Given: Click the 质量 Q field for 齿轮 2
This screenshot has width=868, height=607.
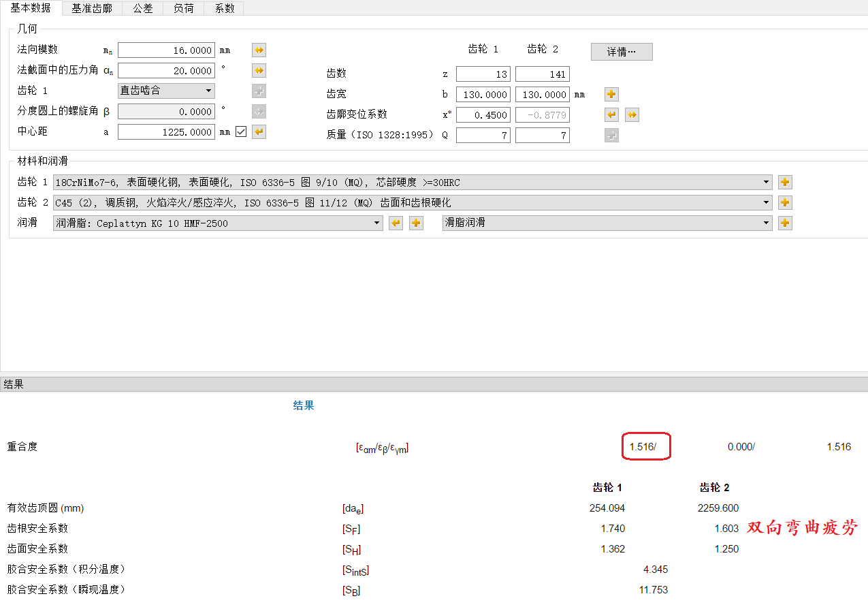Looking at the screenshot, I should [543, 136].
